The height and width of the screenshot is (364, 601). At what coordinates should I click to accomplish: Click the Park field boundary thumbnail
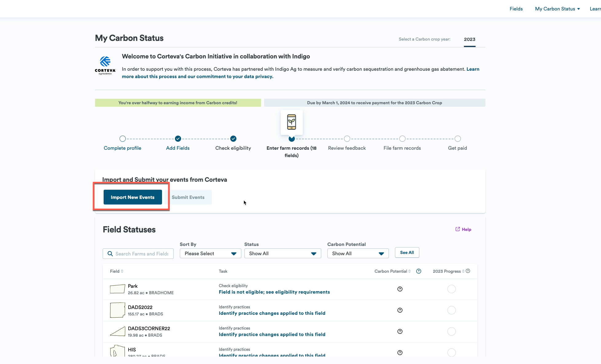tap(117, 289)
